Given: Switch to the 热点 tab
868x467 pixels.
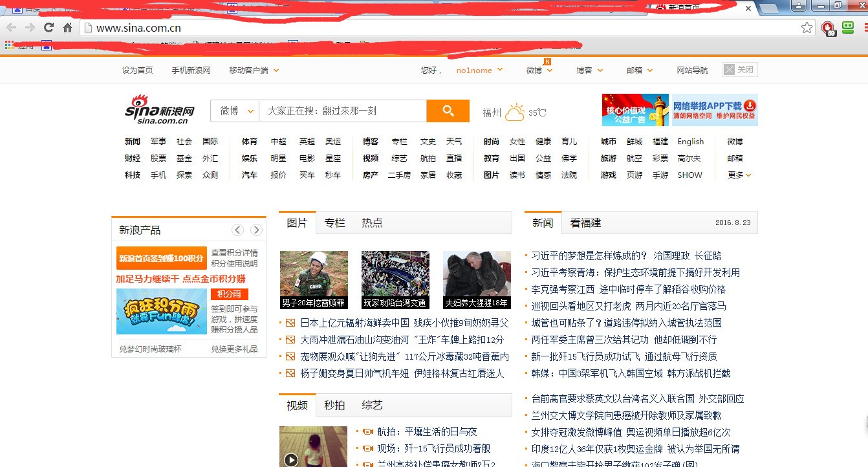Looking at the screenshot, I should coord(372,223).
